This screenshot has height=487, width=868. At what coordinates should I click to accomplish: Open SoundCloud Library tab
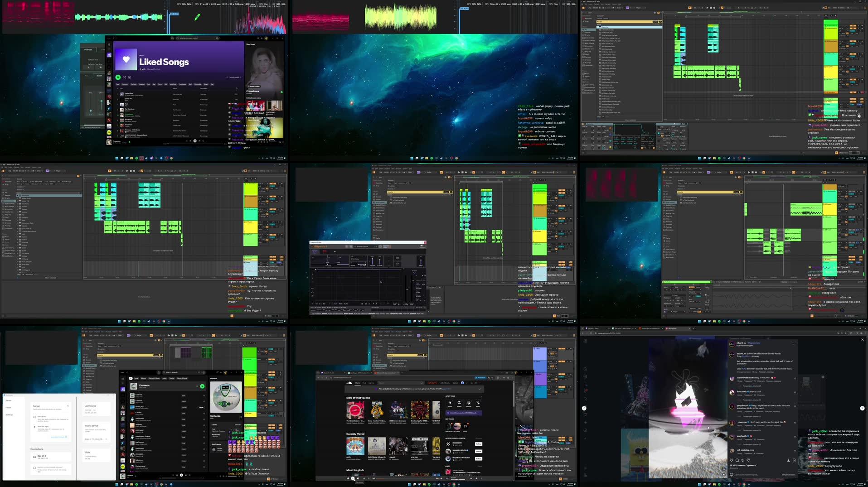click(371, 383)
